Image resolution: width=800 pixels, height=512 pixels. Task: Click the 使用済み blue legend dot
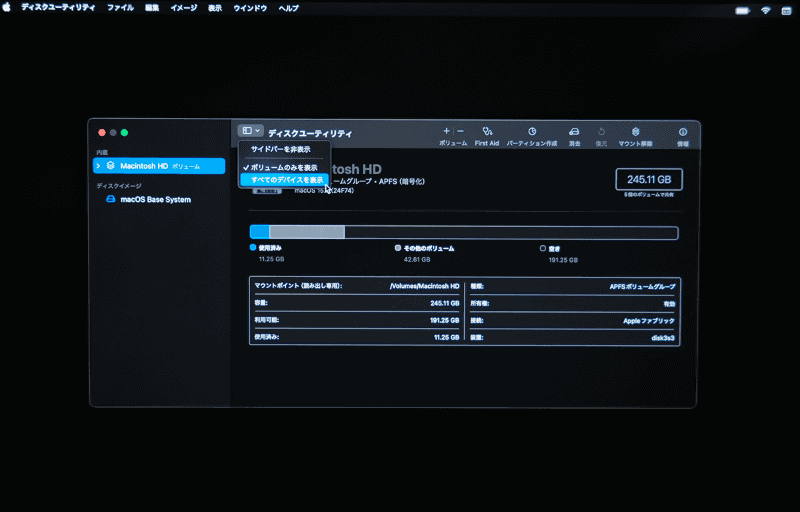click(x=253, y=247)
